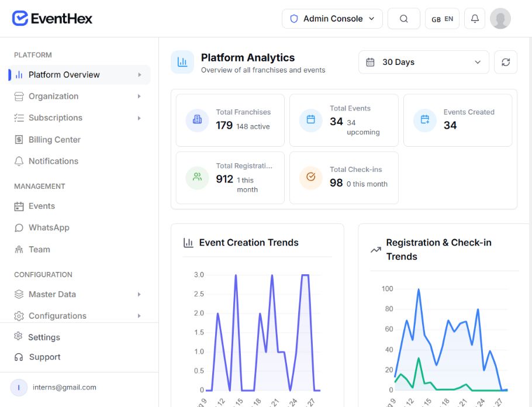Viewport: 532px width, 407px height.
Task: Click the Platform Overview bar chart icon
Action: tap(19, 75)
